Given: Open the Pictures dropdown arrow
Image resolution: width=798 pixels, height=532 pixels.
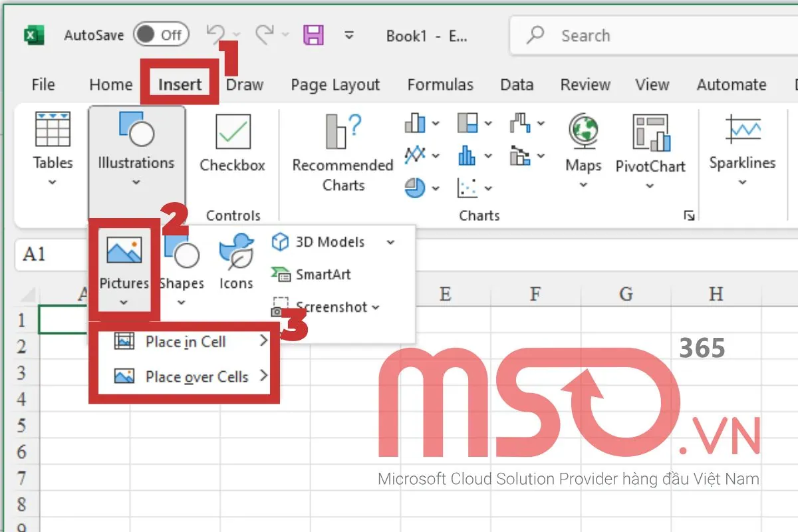Looking at the screenshot, I should (124, 303).
